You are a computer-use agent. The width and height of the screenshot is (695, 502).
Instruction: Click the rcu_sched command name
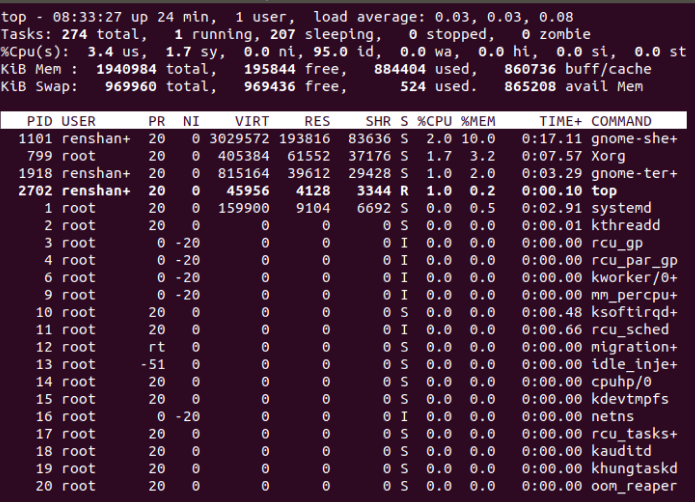630,329
